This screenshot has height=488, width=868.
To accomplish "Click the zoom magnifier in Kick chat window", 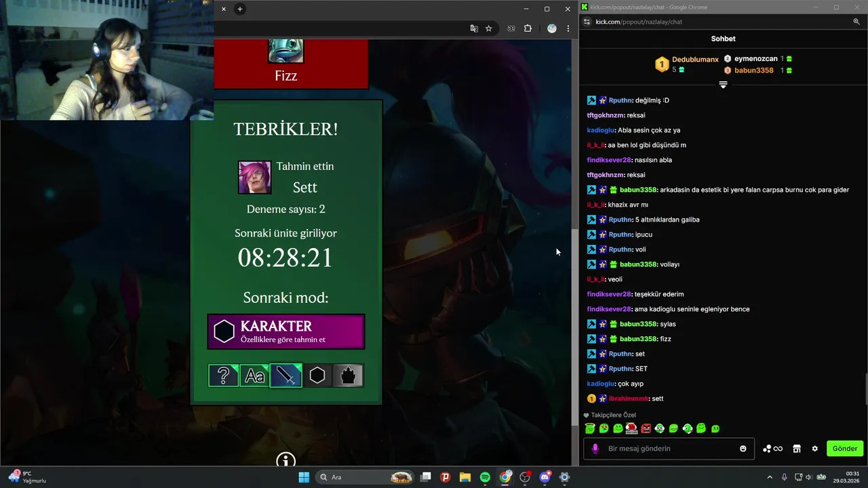I will pos(856,22).
